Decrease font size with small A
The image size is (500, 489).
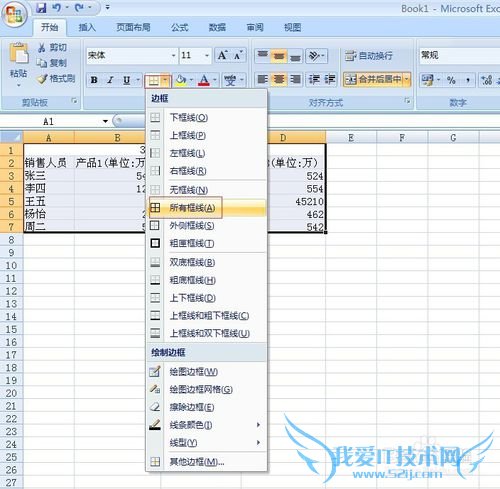(x=238, y=55)
